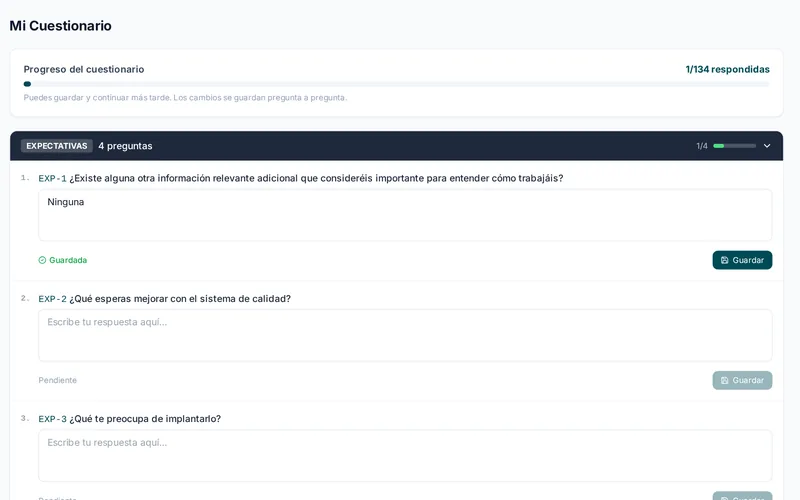Image resolution: width=800 pixels, height=500 pixels.
Task: Click the 'Progreso del cuestionario' label
Action: 84,69
